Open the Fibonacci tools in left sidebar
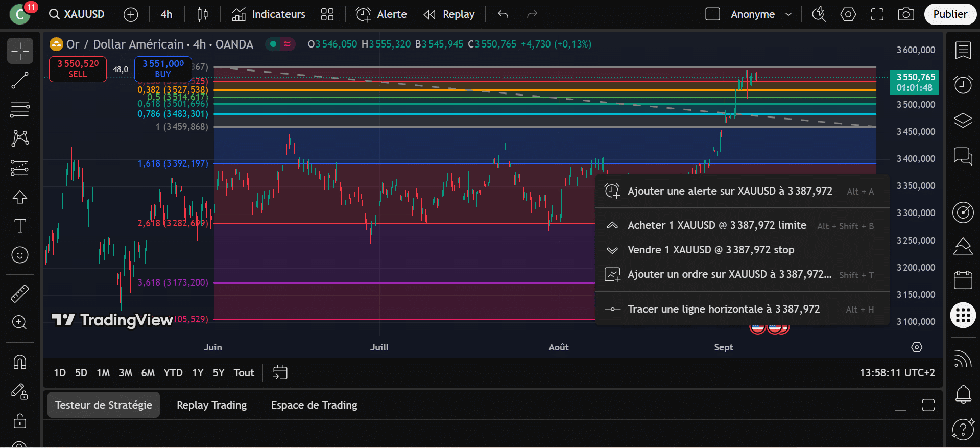 point(20,109)
